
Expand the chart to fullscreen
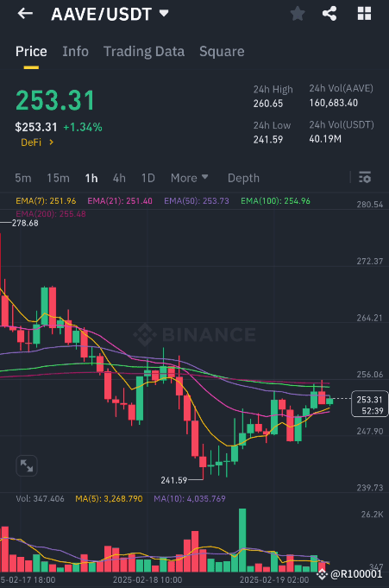click(x=27, y=465)
